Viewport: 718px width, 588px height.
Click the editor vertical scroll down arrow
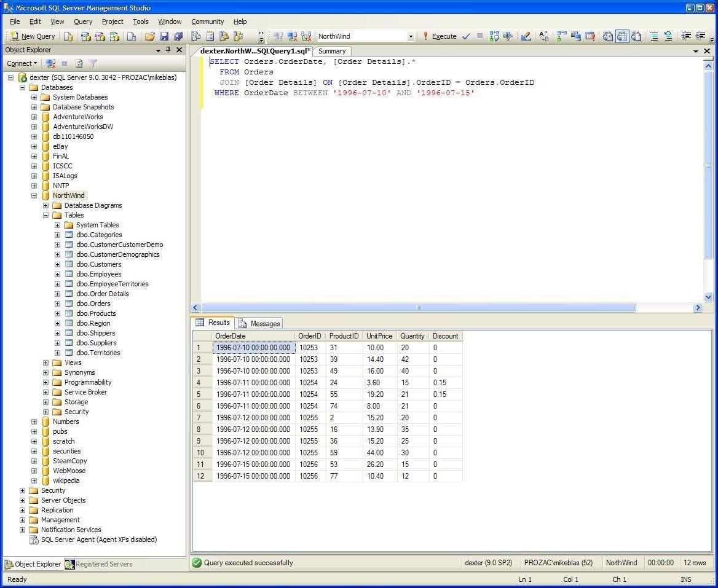pos(708,297)
